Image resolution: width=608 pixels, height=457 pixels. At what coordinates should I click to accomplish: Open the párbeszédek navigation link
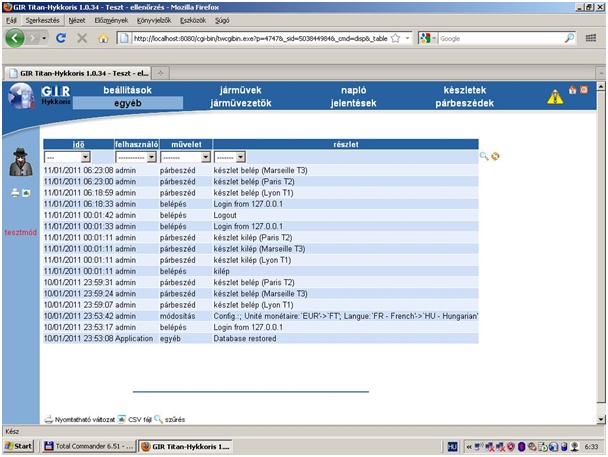pyautogui.click(x=465, y=103)
